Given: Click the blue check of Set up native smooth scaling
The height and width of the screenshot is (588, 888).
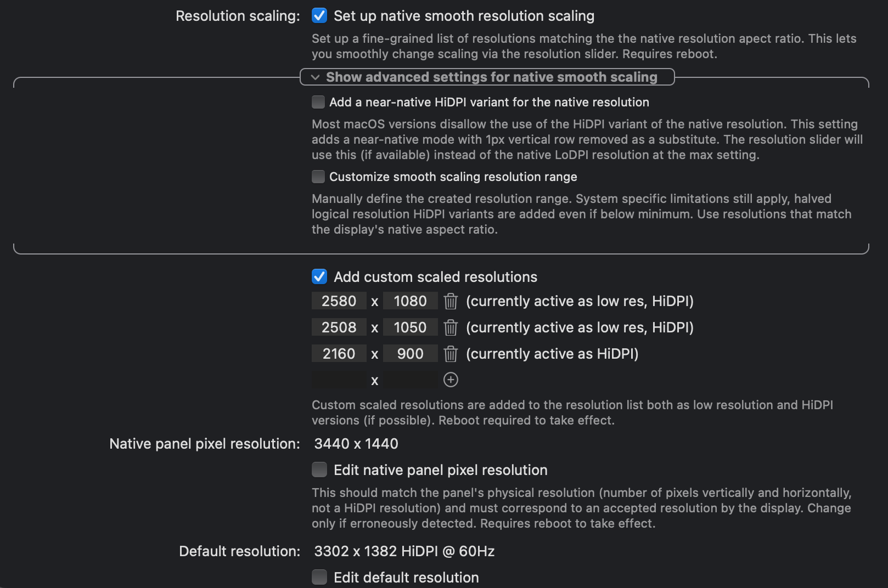Looking at the screenshot, I should [x=318, y=16].
